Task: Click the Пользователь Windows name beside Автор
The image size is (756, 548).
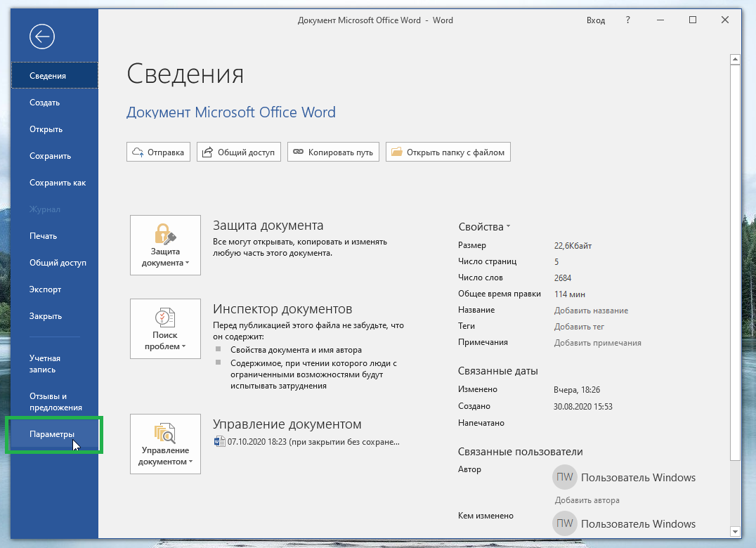Action: (639, 478)
